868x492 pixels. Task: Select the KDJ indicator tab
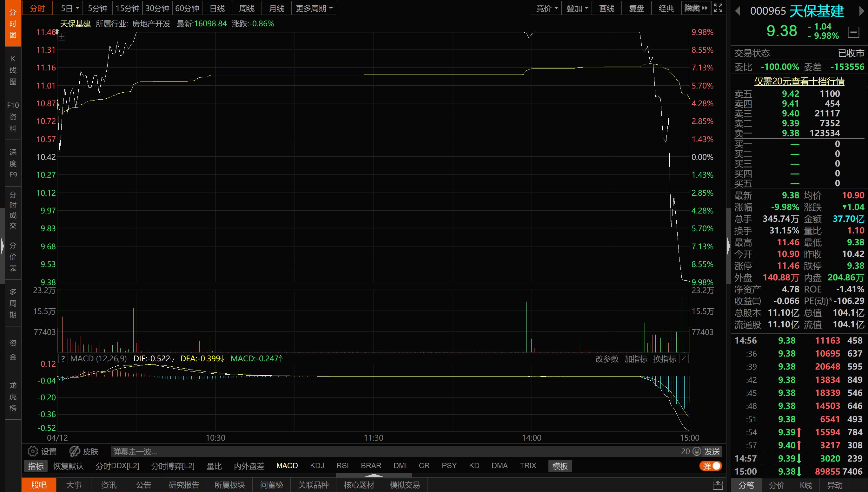click(317, 466)
